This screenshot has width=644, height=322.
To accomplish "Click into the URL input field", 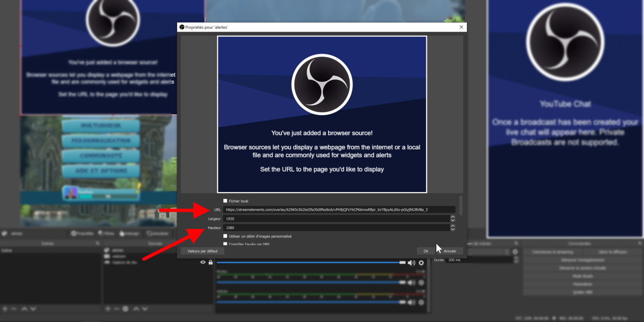I will click(339, 209).
